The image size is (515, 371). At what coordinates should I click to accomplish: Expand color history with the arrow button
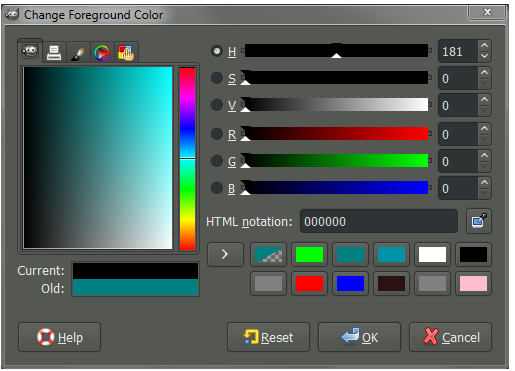click(x=225, y=254)
